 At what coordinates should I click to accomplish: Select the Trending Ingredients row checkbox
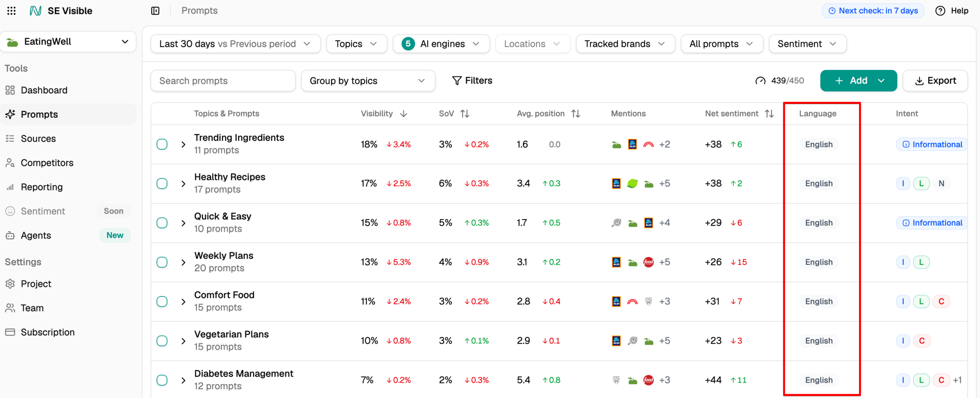(x=162, y=144)
